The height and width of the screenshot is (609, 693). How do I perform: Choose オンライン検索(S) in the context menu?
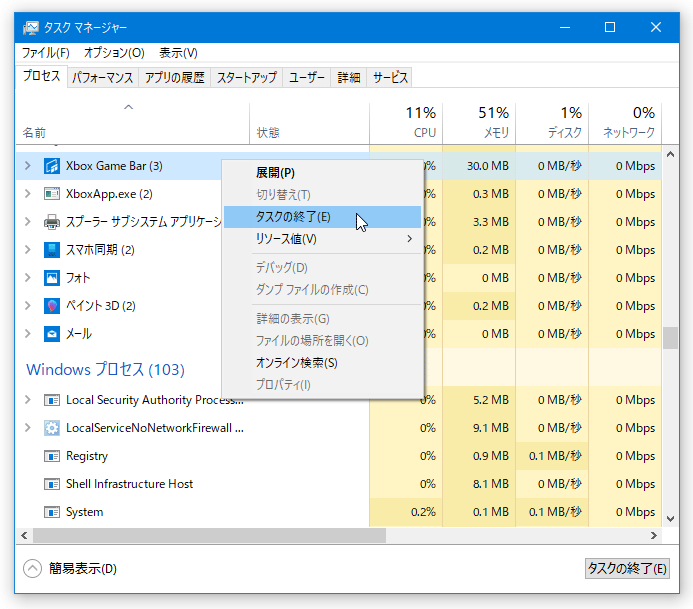(x=323, y=362)
